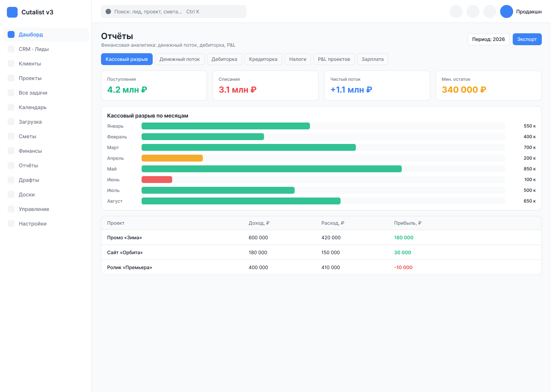Image resolution: width=551 pixels, height=392 pixels.
Task: Click the Списания 3.1 млн ₽ card
Action: click(x=266, y=86)
